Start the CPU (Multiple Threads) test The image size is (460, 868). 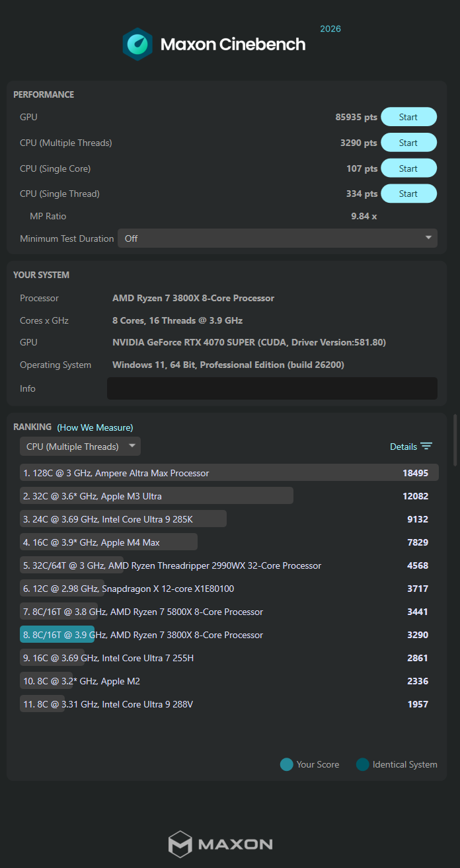(x=408, y=143)
